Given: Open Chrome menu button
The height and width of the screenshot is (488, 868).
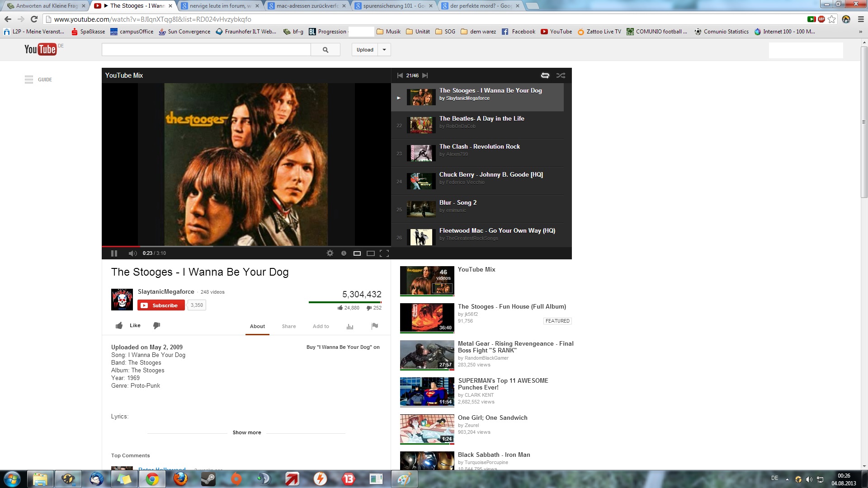Looking at the screenshot, I should click(860, 19).
